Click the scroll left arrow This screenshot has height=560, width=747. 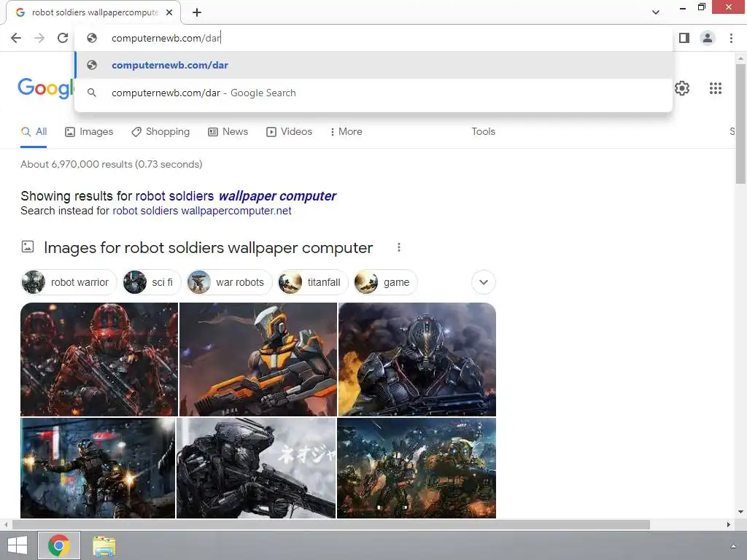pos(5,525)
